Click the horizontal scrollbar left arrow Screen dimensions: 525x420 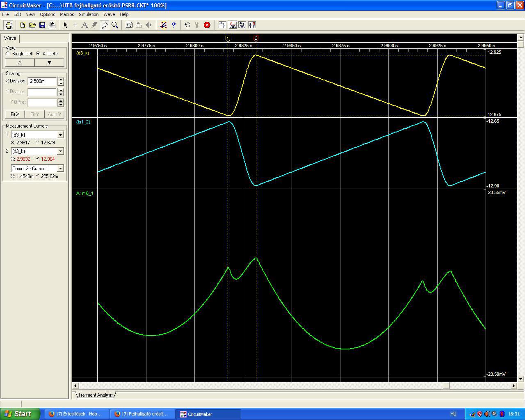pos(75,386)
